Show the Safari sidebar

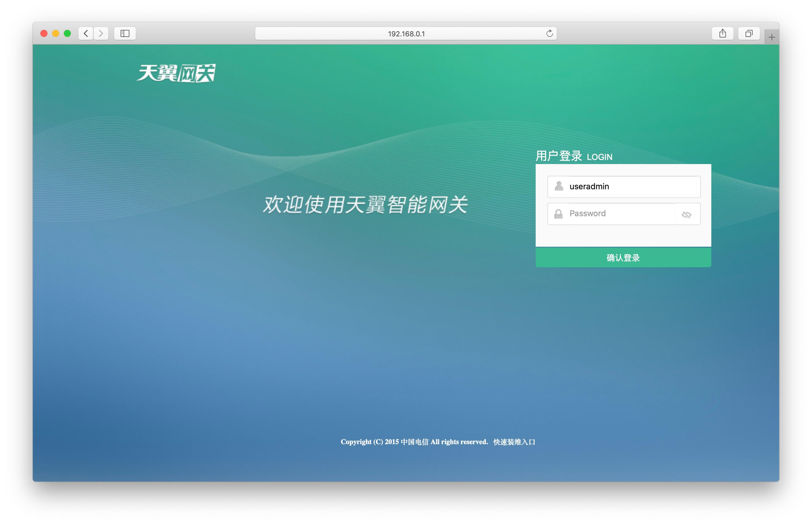125,33
